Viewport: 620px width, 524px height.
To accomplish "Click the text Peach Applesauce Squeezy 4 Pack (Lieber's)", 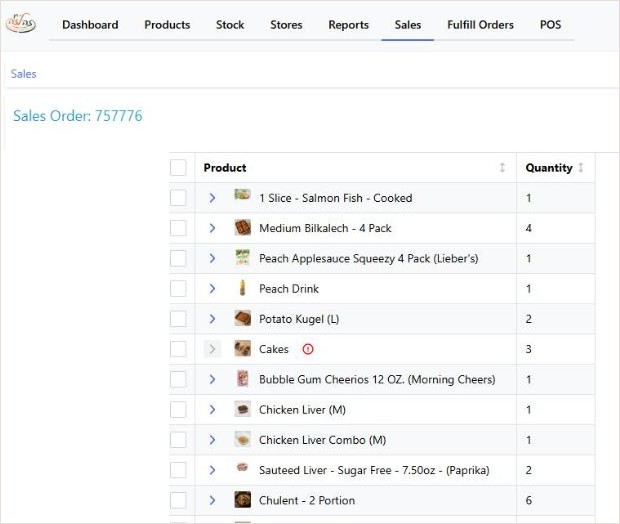I will [x=369, y=259].
